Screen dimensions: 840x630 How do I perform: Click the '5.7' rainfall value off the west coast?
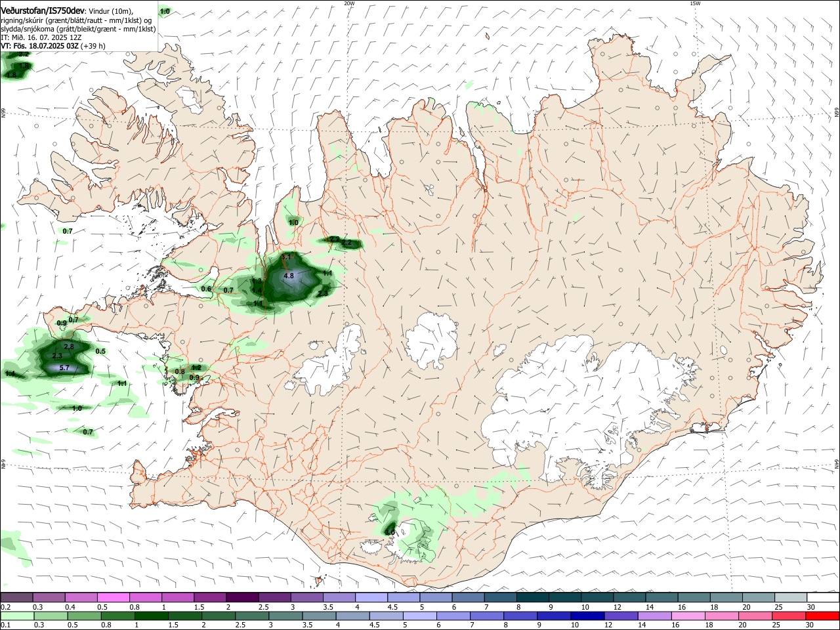(x=64, y=368)
